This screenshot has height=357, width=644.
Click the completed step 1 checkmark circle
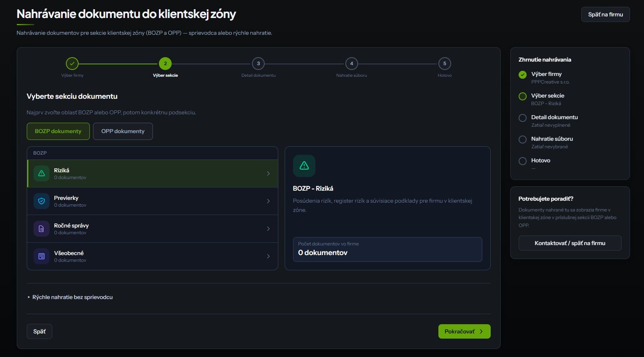coord(72,64)
